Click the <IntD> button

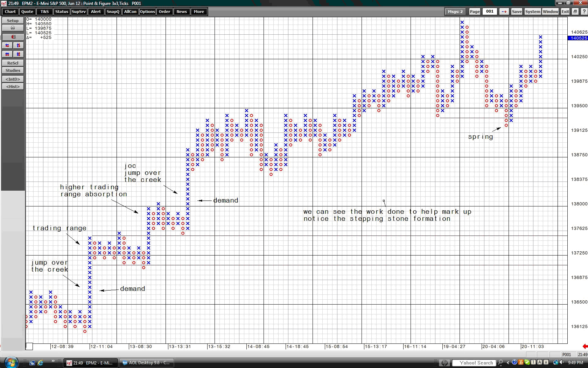[x=13, y=79]
